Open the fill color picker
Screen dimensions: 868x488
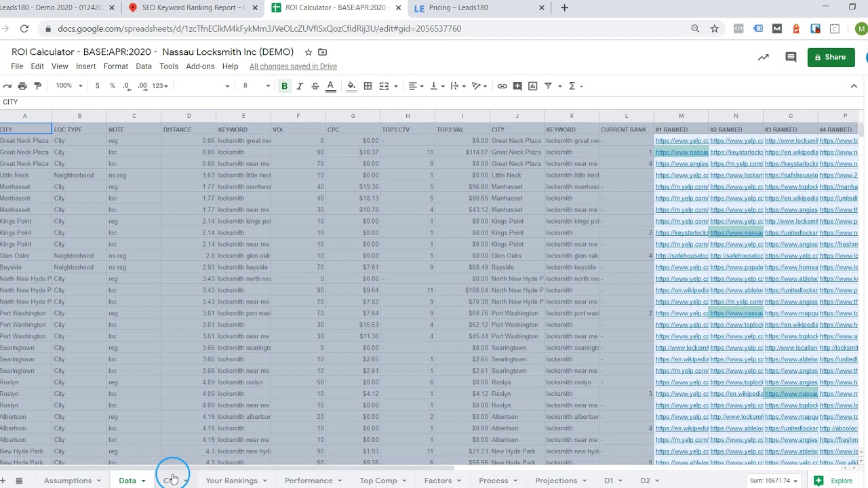351,86
